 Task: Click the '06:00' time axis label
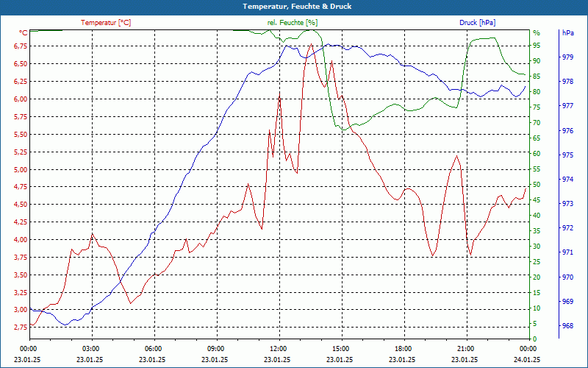153,348
